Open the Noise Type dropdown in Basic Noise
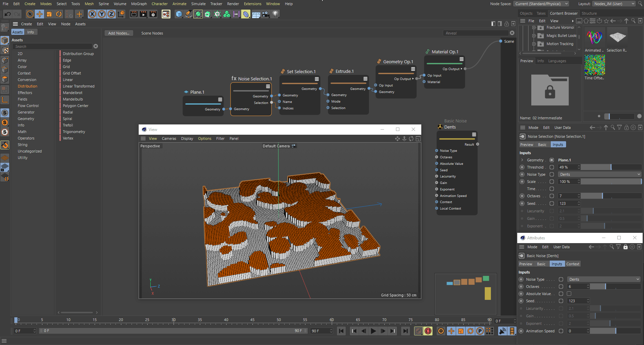Viewport: 644px width, 345px height. [x=604, y=279]
